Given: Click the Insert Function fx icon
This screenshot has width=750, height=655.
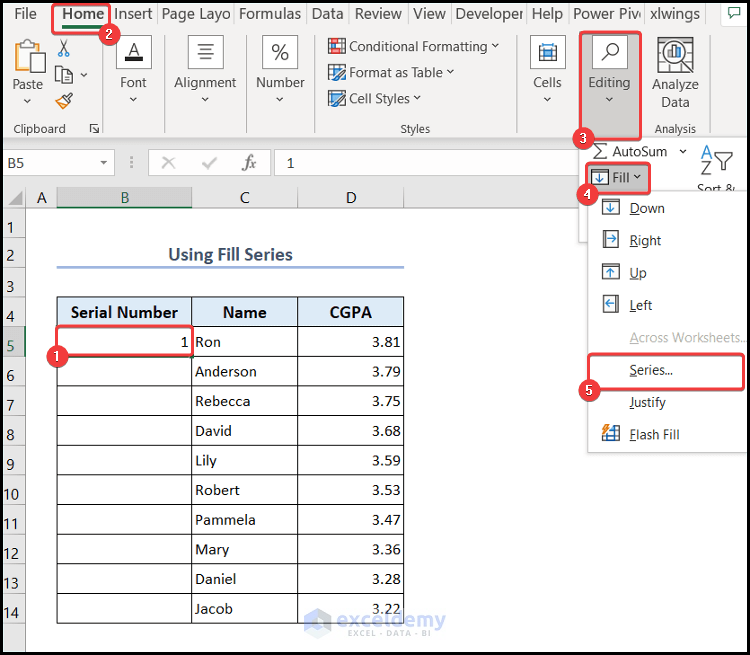Looking at the screenshot, I should pos(249,163).
